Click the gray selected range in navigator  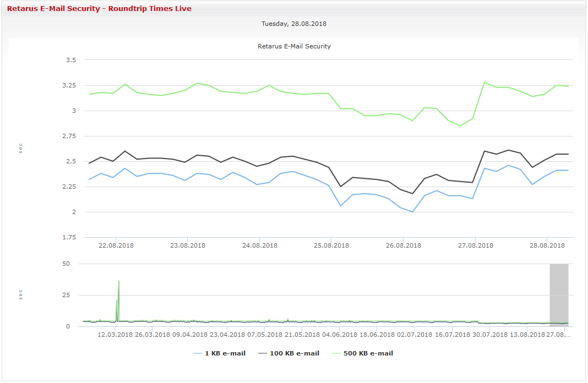coord(559,294)
